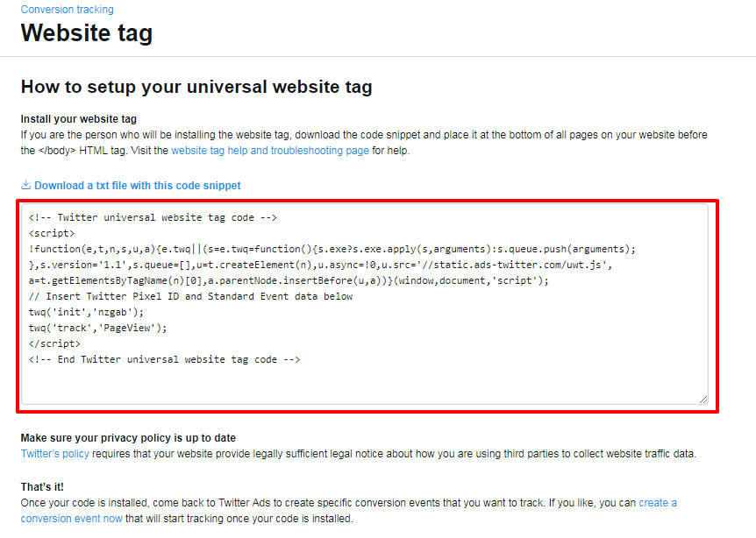Click the 'Install your website tag' subheading
This screenshot has height=538, width=756.
79,119
